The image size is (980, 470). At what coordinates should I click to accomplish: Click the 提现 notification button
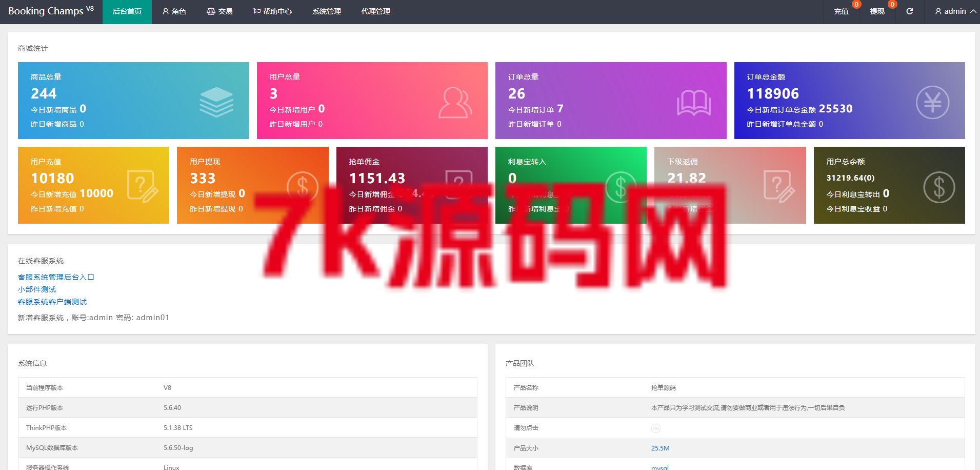877,11
